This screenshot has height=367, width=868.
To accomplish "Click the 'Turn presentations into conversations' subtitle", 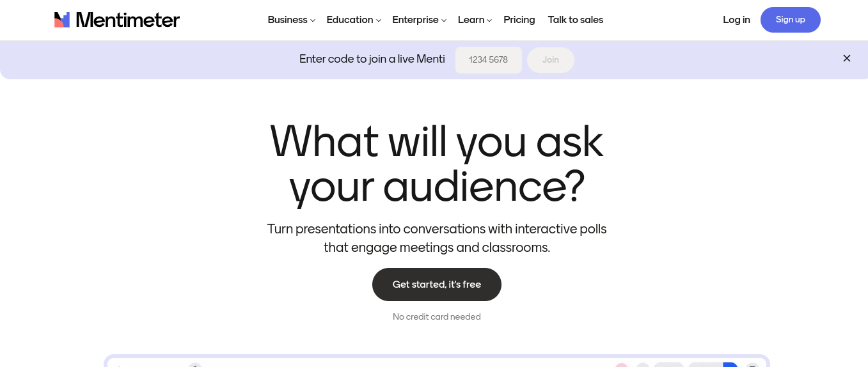I will tap(436, 238).
